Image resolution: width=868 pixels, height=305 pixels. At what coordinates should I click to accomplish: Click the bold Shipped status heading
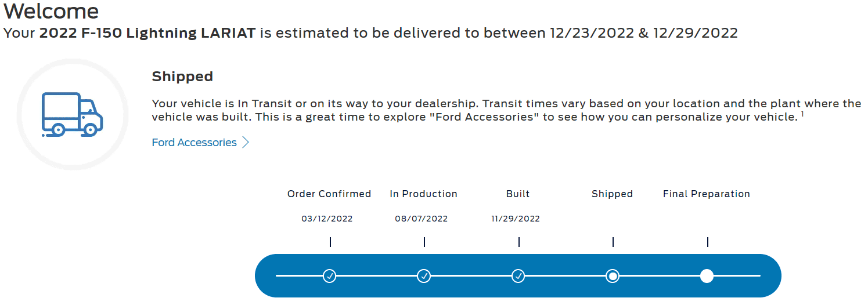coord(182,77)
